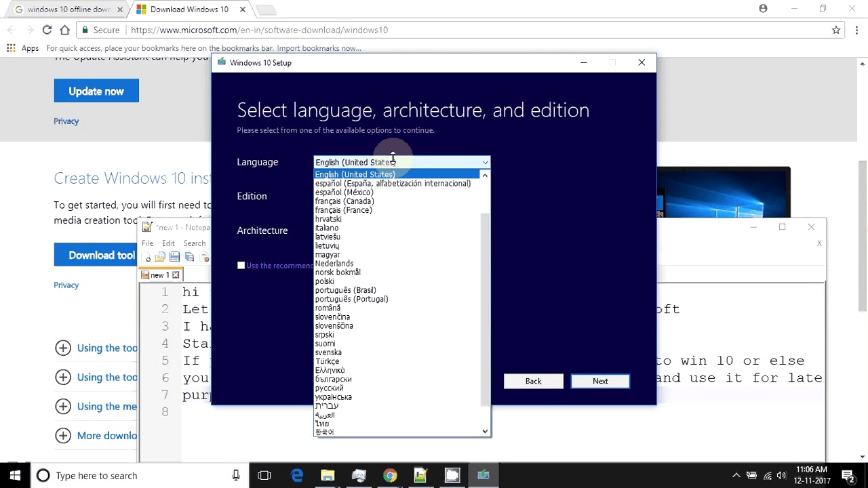Go back in the Chrome browser
The width and height of the screenshot is (868, 488).
11,30
